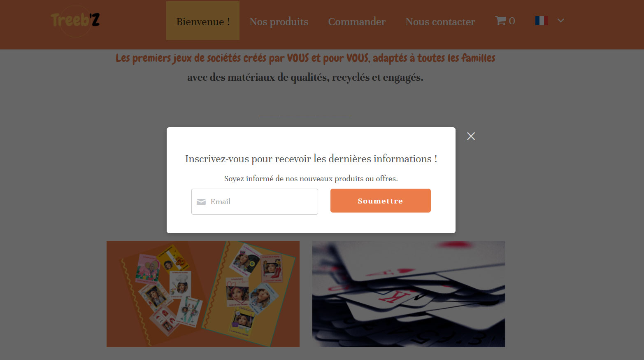644x360 pixels.
Task: Click the horizontal divider under the subtitle
Action: tap(305, 116)
